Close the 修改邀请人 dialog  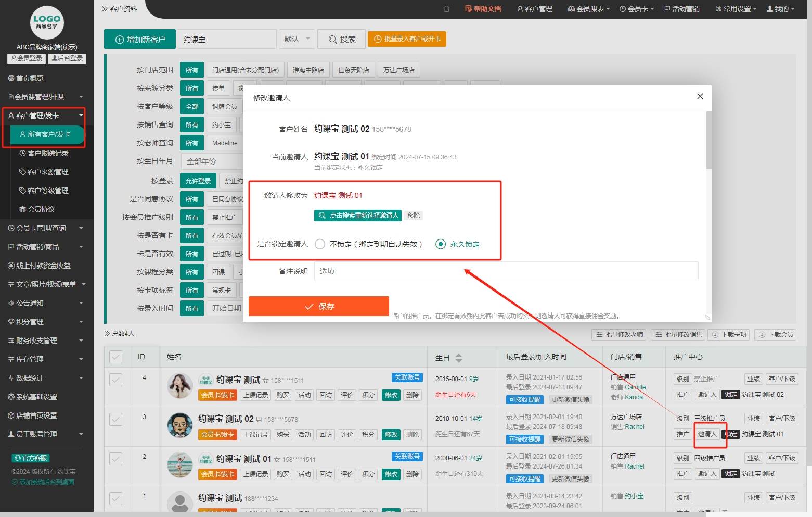(700, 96)
